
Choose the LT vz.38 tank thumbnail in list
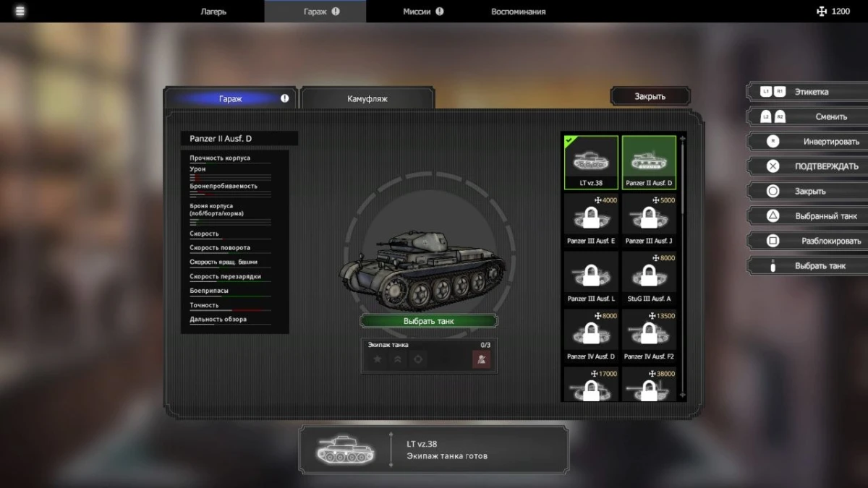[591, 162]
